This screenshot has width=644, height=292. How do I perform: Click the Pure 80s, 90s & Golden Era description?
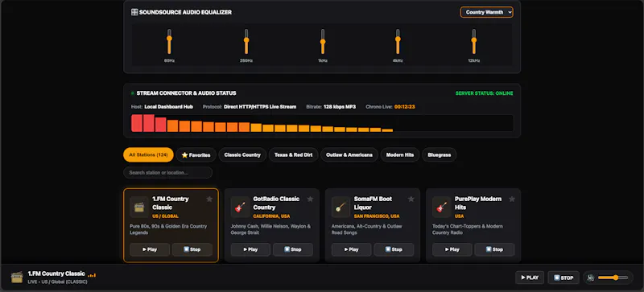pos(168,229)
